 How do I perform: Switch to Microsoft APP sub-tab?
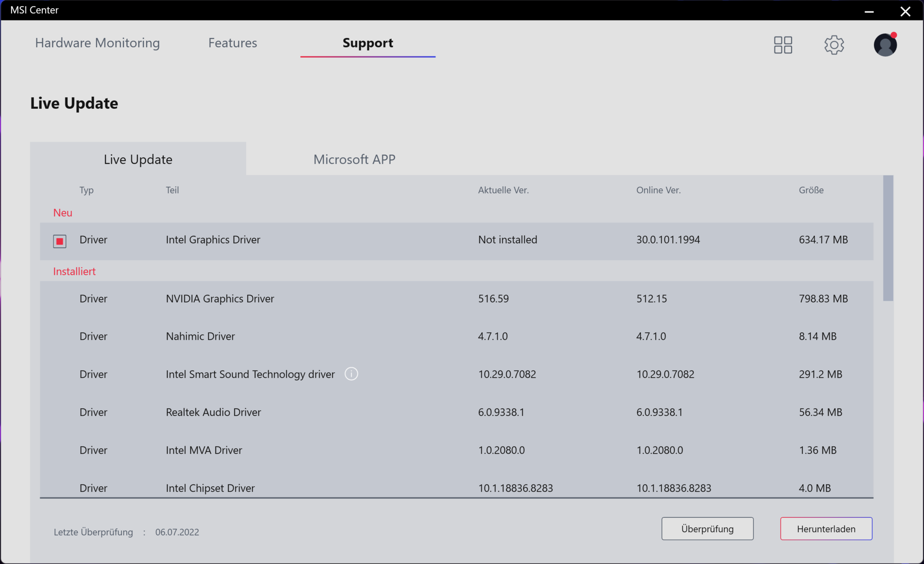354,159
